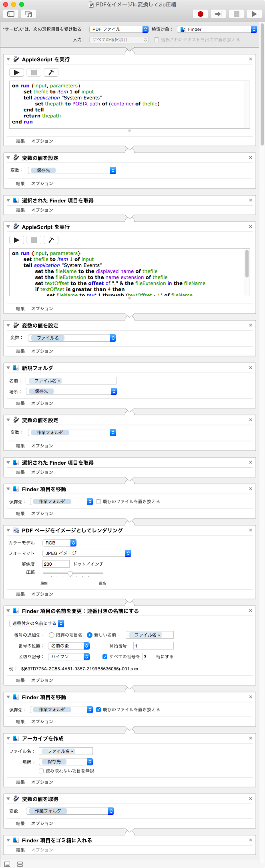Show the workflow log list icon
The height and width of the screenshot is (868, 265).
tap(7, 864)
